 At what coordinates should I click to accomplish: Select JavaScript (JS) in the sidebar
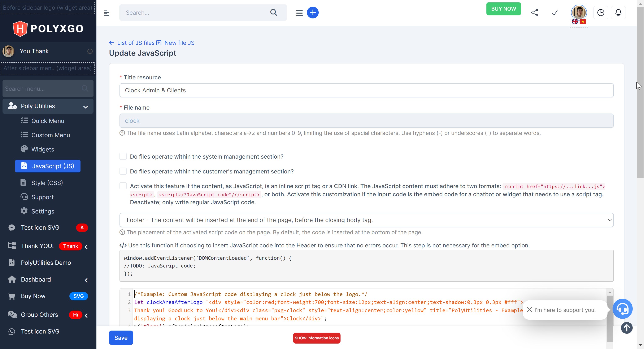pos(48,166)
